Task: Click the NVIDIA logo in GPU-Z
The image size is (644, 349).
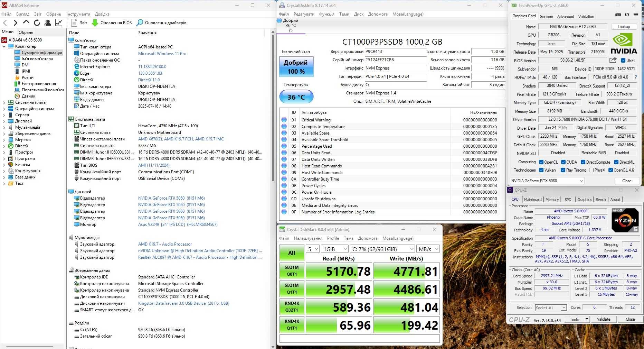Action: [x=624, y=44]
